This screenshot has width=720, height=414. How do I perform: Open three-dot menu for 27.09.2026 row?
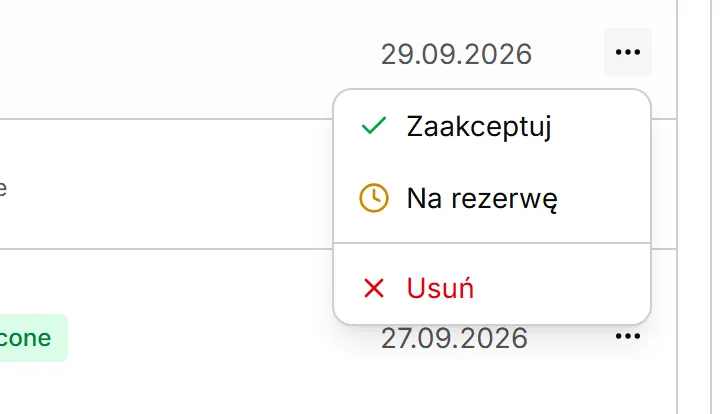coord(628,336)
